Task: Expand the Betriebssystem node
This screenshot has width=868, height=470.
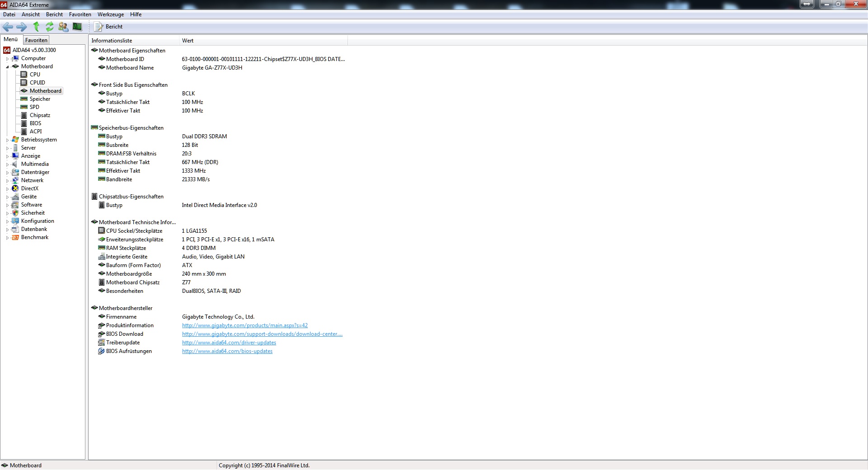Action: pos(7,140)
